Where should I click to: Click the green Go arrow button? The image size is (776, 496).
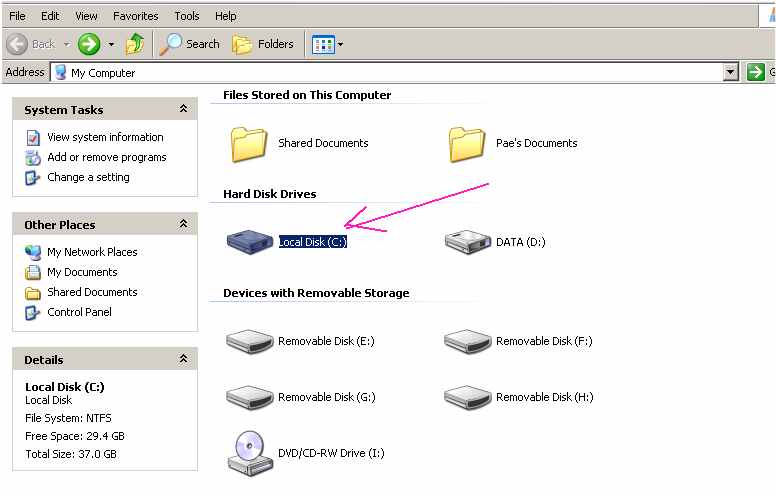756,72
